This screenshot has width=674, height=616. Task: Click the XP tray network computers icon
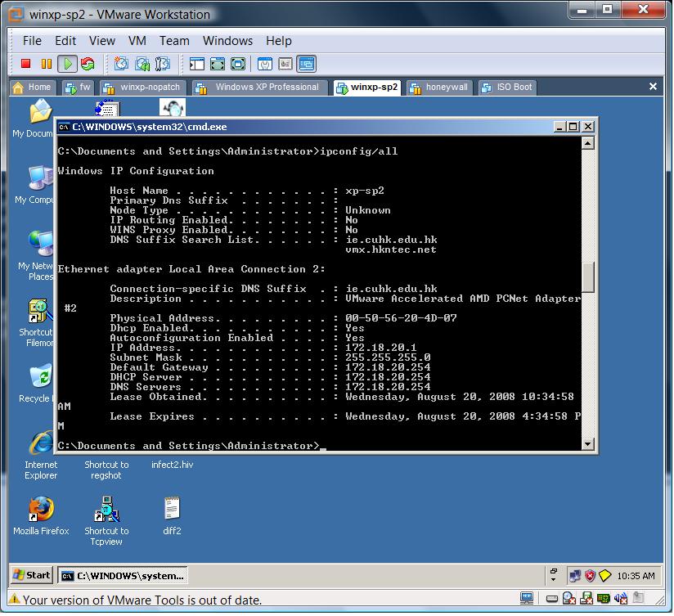coord(575,576)
